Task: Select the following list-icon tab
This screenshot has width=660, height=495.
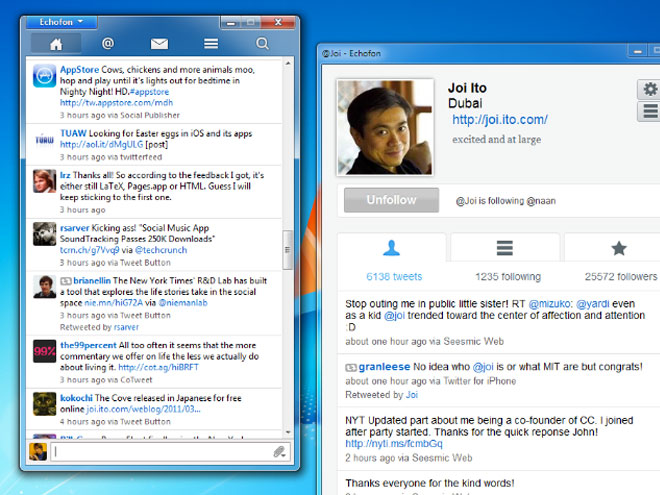Action: [505, 248]
